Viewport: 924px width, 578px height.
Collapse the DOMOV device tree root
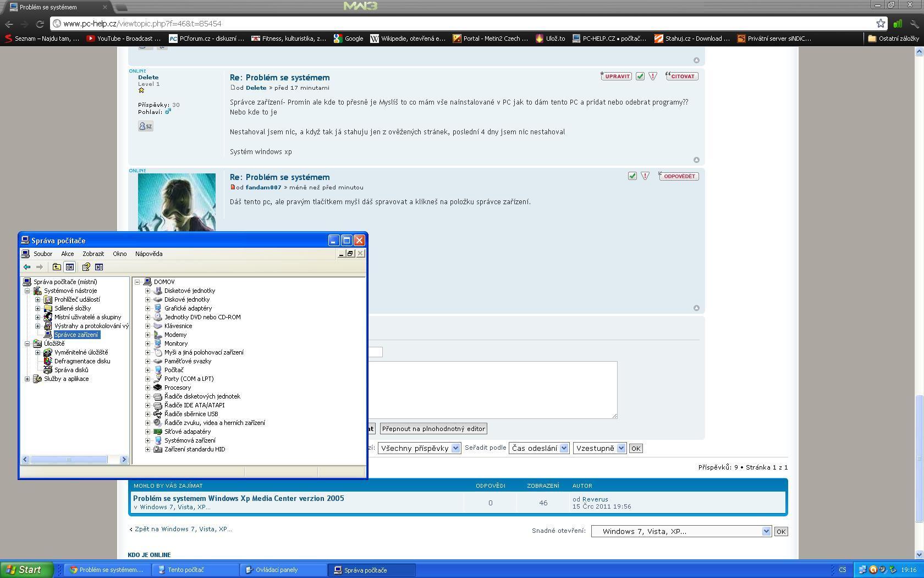tap(137, 282)
